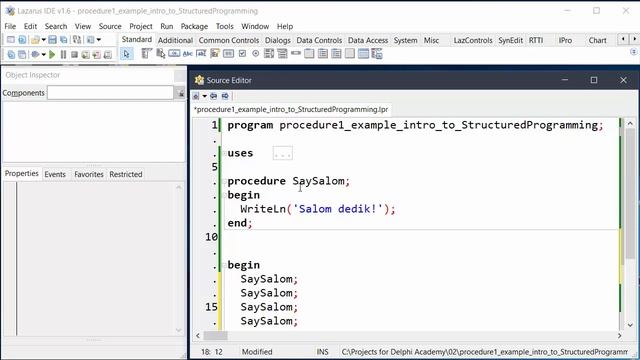Pick the TToggleBox component icon
640x360 pixels.
tap(229, 53)
